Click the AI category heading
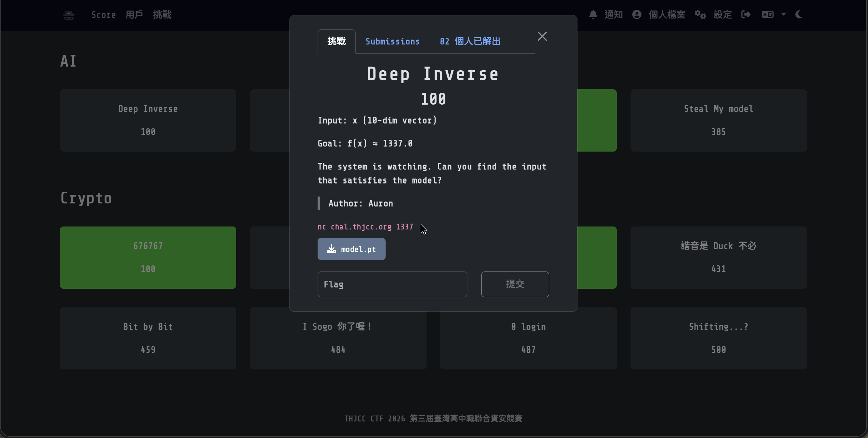868x438 pixels. tap(68, 61)
